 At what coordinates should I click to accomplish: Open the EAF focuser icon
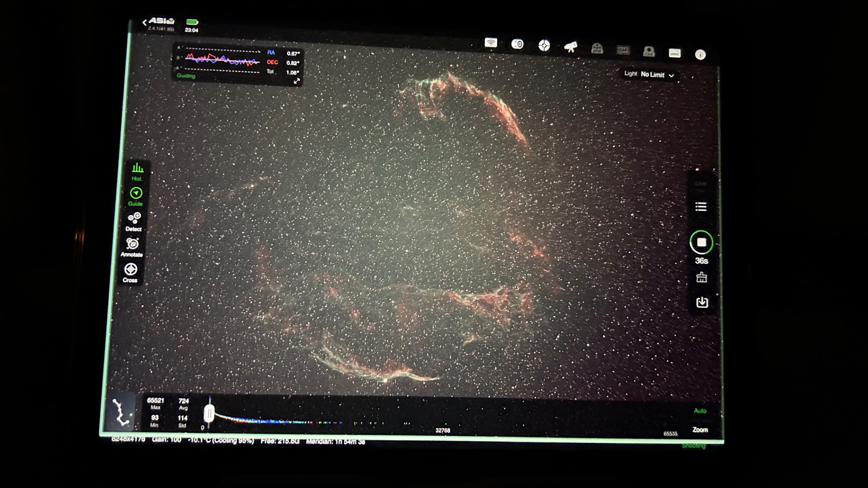click(x=623, y=50)
